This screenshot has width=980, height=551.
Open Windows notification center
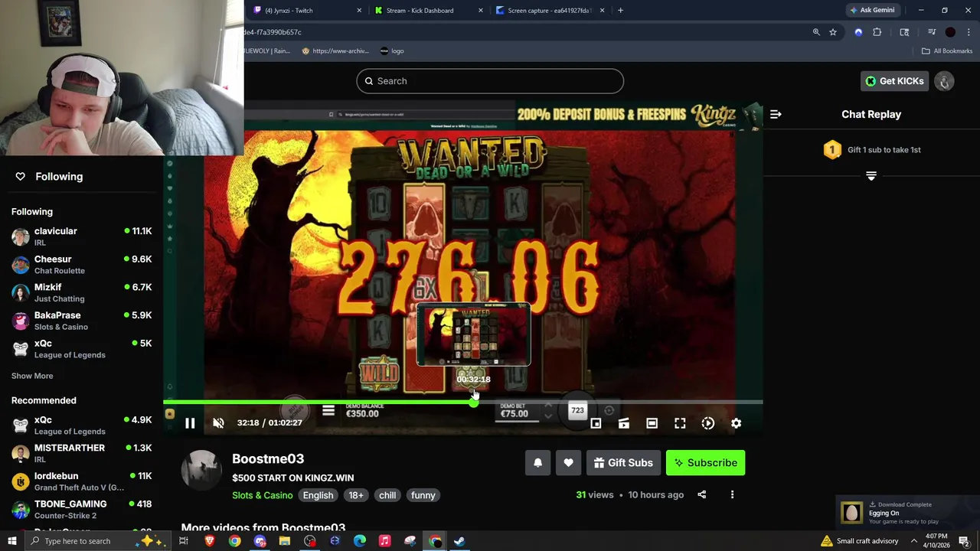(964, 541)
